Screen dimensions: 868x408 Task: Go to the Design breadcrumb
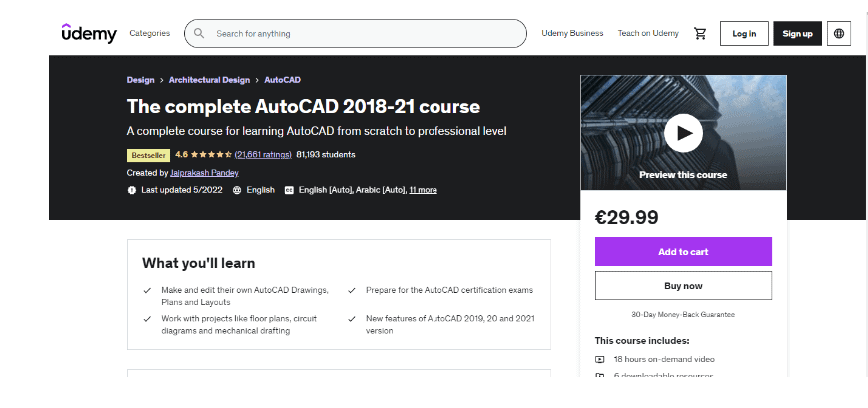[x=140, y=80]
